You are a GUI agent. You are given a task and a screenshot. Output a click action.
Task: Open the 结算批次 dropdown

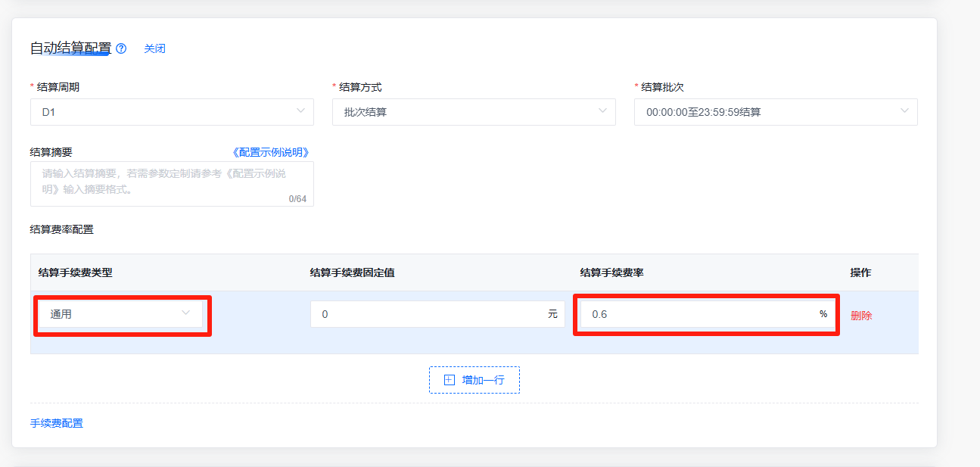(776, 112)
